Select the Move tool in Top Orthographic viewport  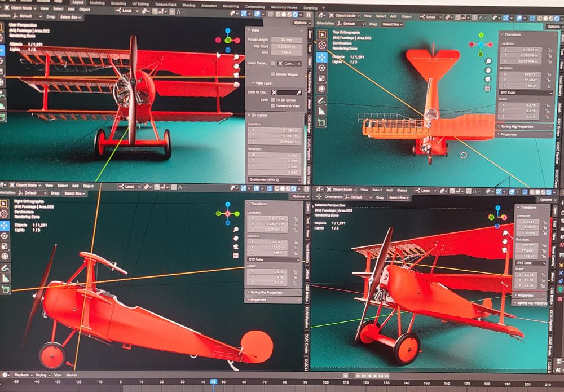tap(321, 57)
